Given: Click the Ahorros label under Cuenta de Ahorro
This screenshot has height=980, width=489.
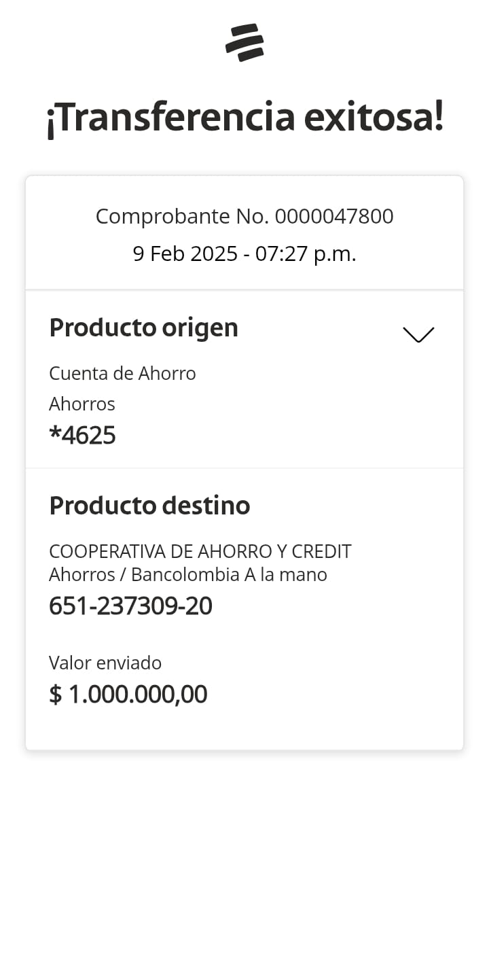Looking at the screenshot, I should pyautogui.click(x=82, y=404).
